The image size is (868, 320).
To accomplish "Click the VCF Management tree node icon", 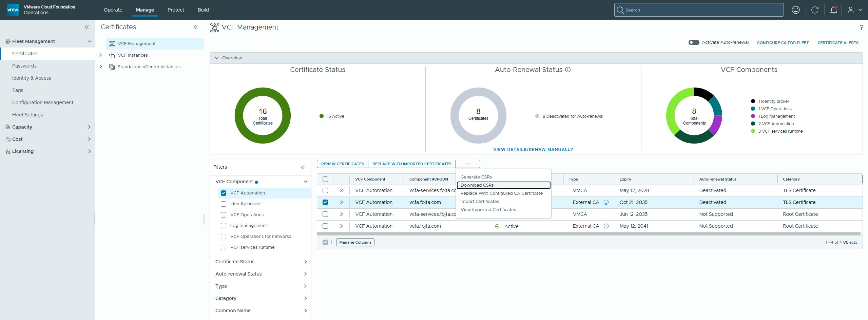I will click(x=112, y=44).
